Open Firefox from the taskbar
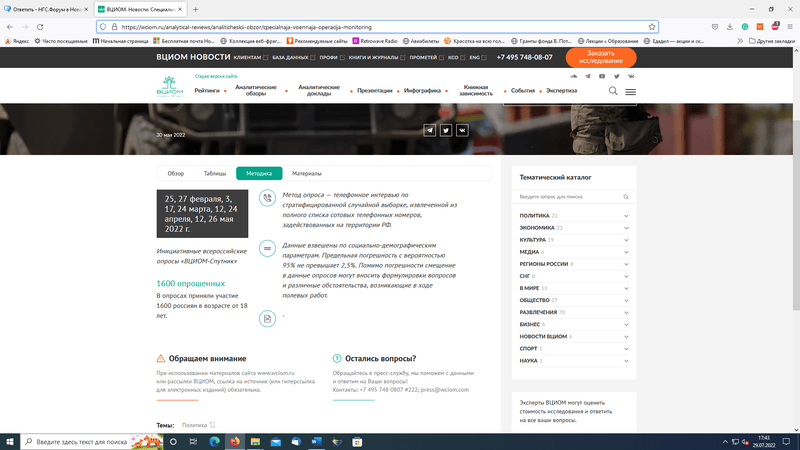Viewport: 800px width, 450px height. [235, 442]
